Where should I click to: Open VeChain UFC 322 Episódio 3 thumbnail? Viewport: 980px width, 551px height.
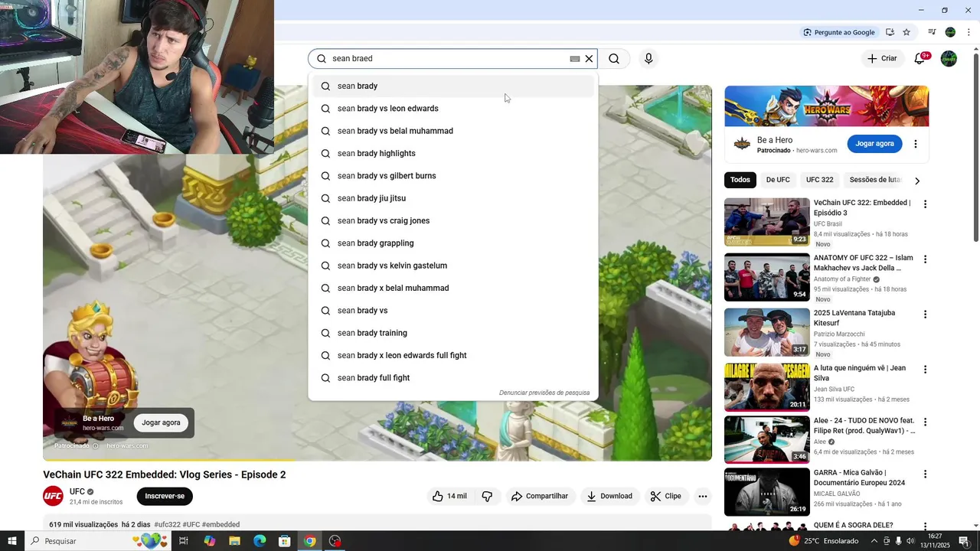tap(767, 222)
